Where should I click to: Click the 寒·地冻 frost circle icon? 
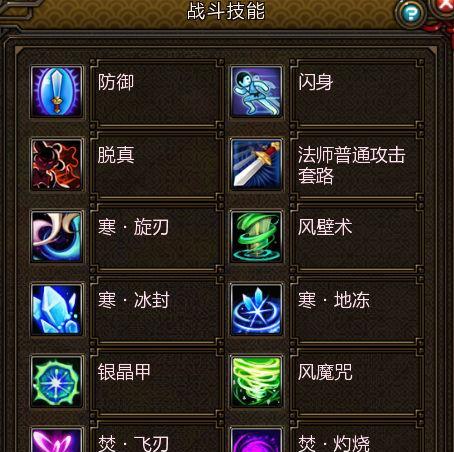coord(256,310)
